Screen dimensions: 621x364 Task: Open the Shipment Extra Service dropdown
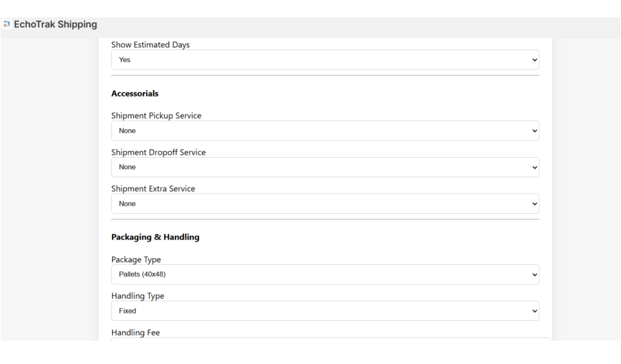pyautogui.click(x=325, y=204)
